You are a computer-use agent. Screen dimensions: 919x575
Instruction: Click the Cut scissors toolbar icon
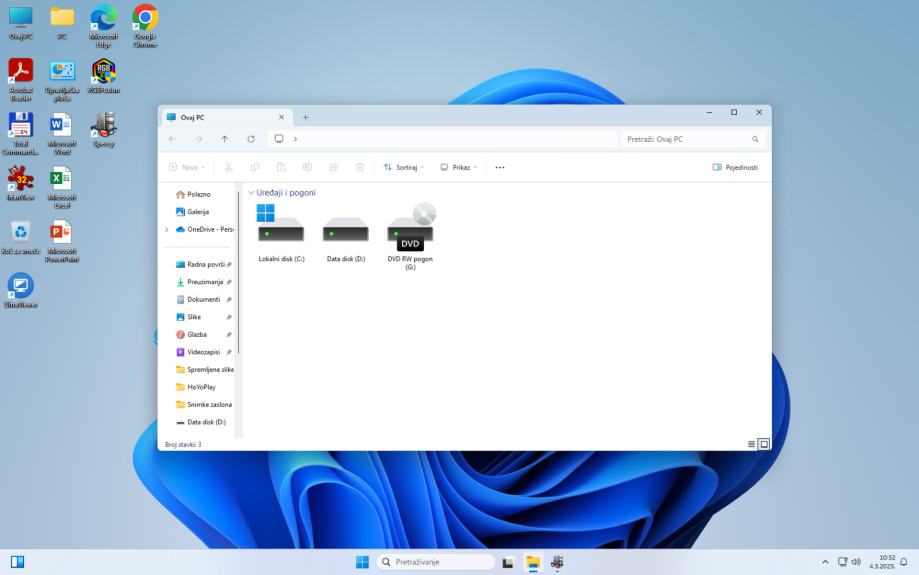(229, 167)
